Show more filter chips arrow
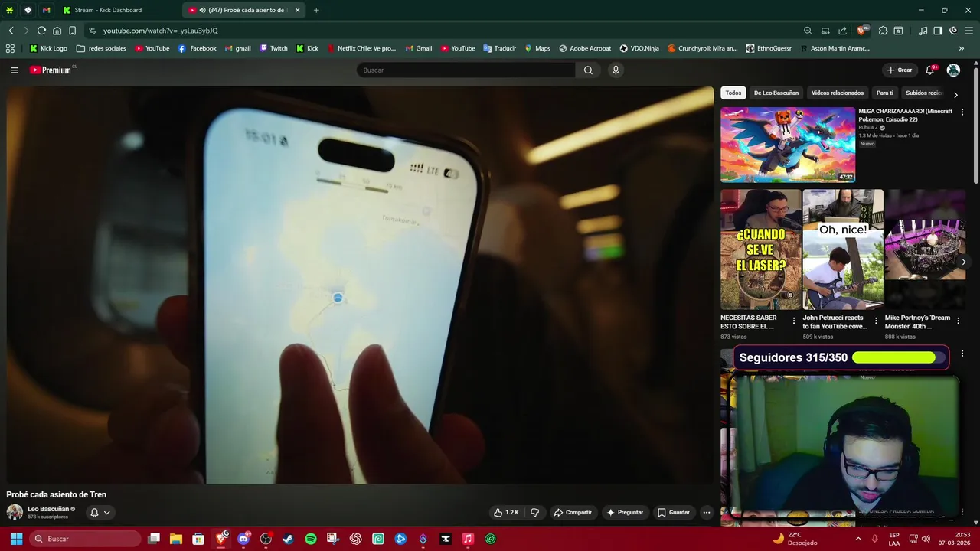Viewport: 980px width, 551px height. point(955,95)
